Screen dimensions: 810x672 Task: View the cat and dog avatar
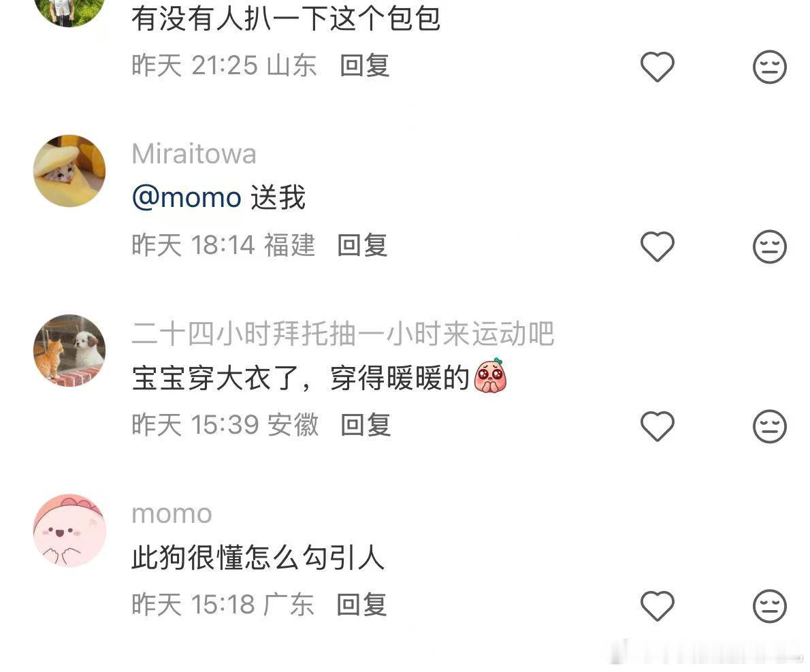pos(69,351)
